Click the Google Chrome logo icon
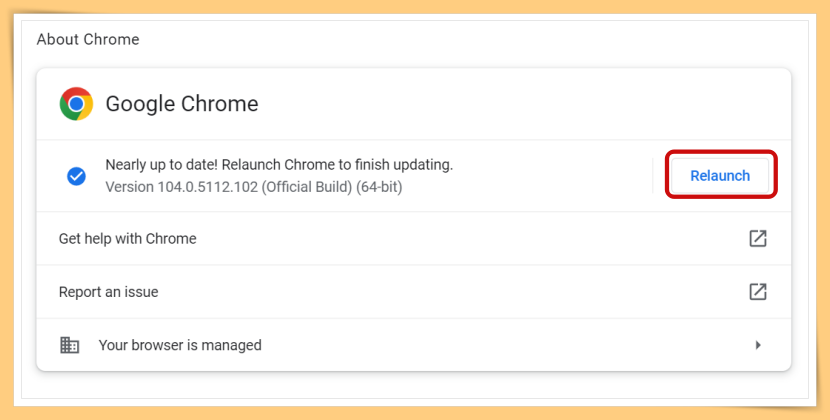The width and height of the screenshot is (830, 420). pyautogui.click(x=76, y=104)
